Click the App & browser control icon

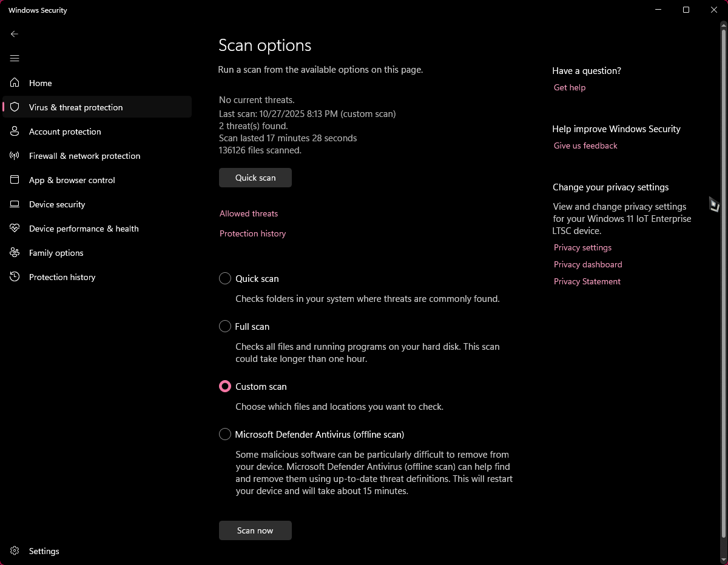click(15, 180)
